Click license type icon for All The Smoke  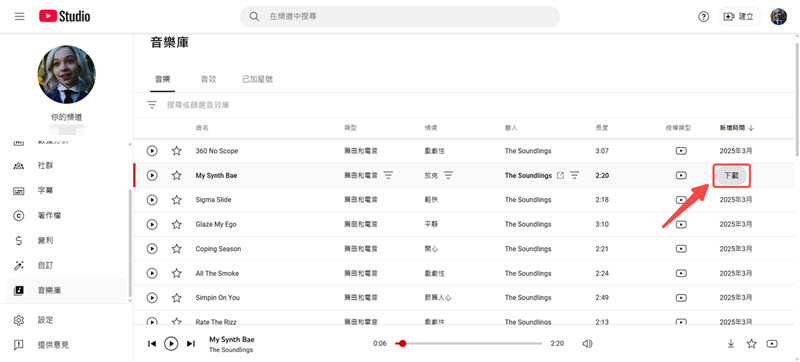click(x=681, y=273)
